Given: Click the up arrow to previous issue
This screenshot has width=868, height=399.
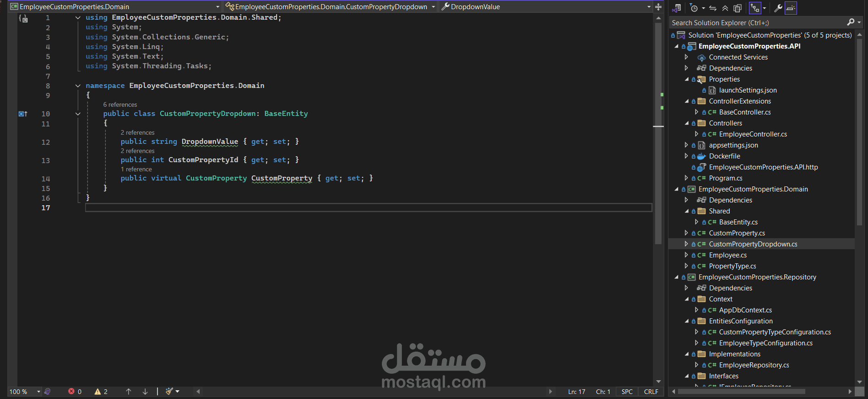Looking at the screenshot, I should click(129, 391).
